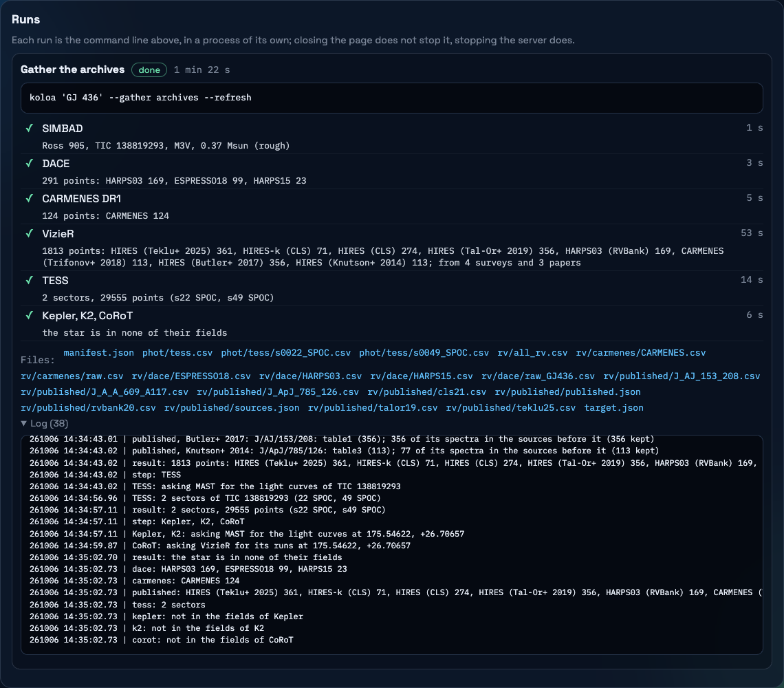Open rv/dace/raw_GJ436.csv link
The image size is (784, 688).
pyautogui.click(x=538, y=376)
